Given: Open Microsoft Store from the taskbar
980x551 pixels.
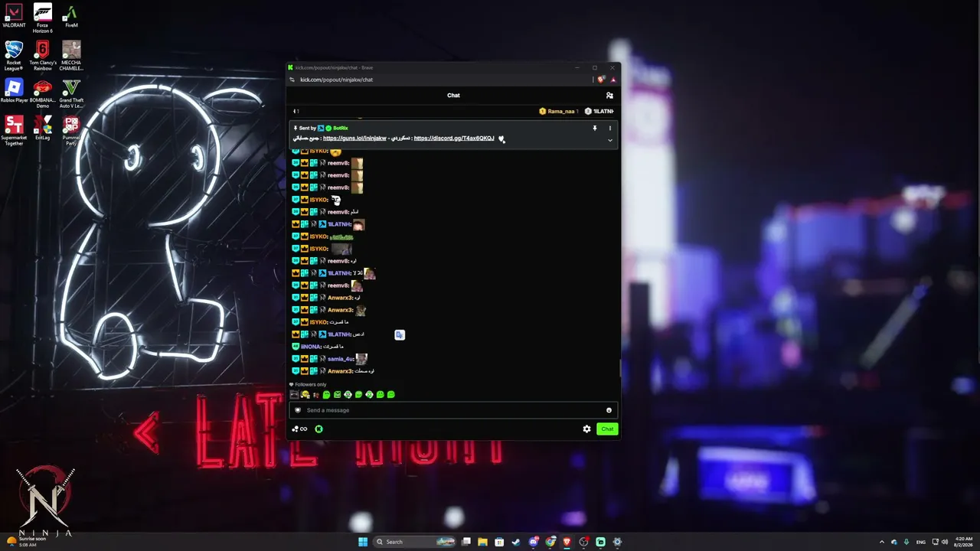Looking at the screenshot, I should tap(499, 542).
